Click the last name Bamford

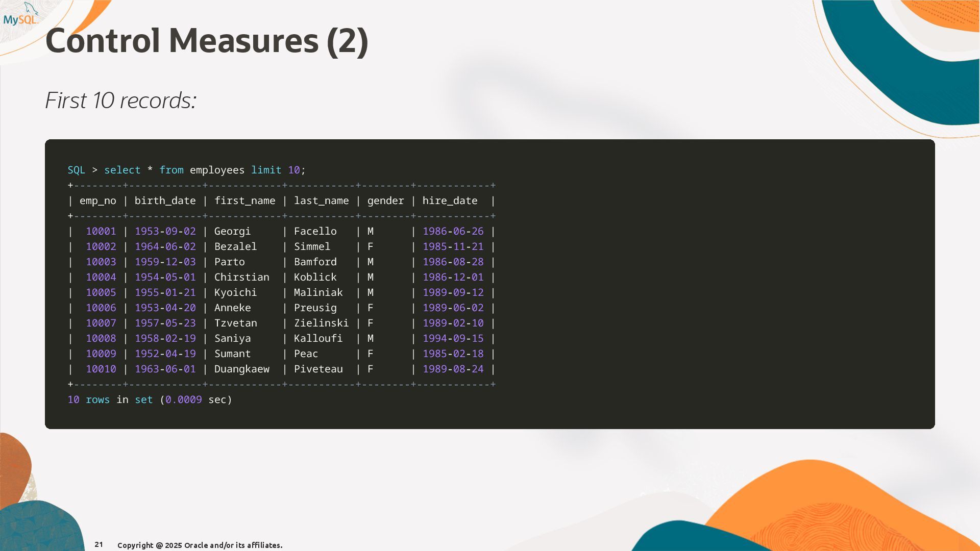pos(315,262)
